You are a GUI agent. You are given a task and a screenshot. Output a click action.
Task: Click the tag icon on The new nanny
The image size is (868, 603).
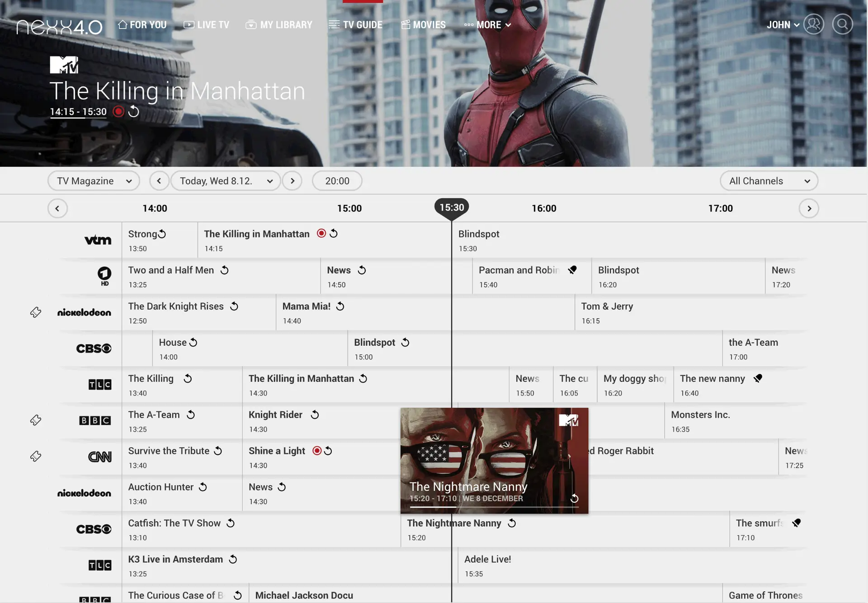click(758, 378)
